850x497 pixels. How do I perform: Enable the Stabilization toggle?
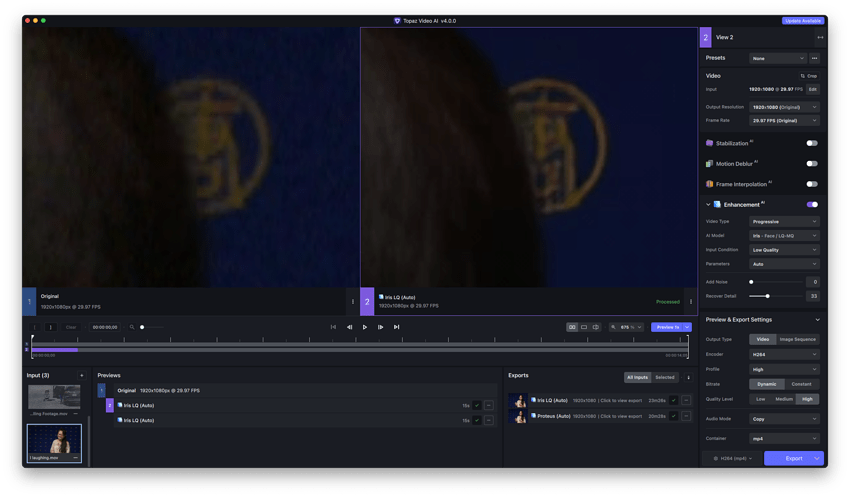(812, 143)
